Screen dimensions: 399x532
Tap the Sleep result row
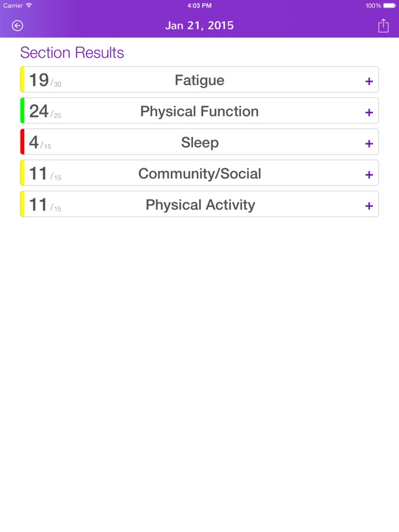[x=199, y=142]
